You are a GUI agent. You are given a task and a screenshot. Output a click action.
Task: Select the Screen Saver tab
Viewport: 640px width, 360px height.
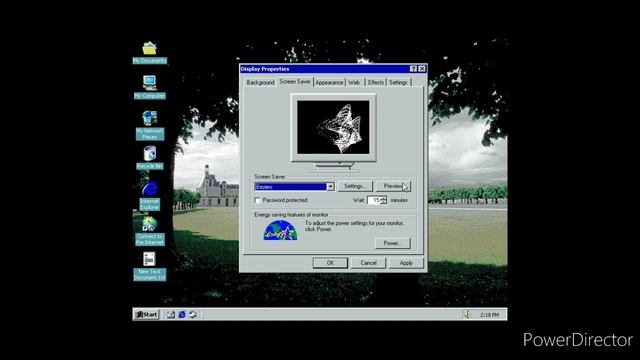[295, 82]
